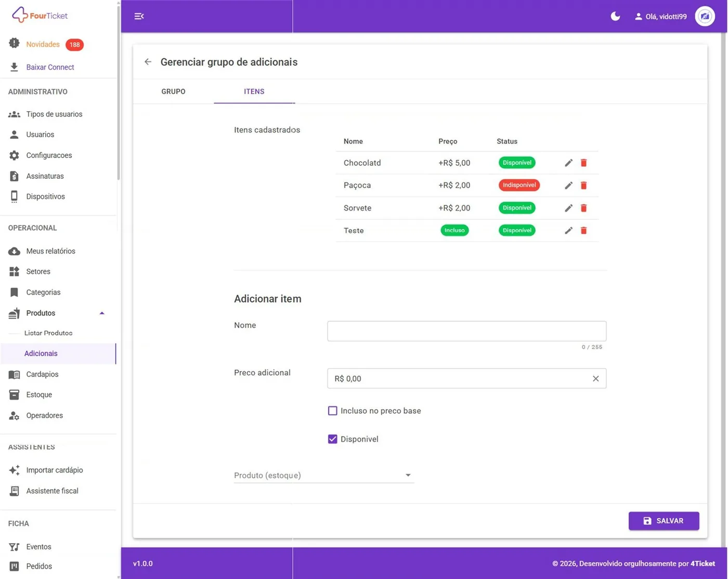The image size is (728, 579).
Task: Go back with the arrow beside Gerenciar grupo
Action: (x=148, y=62)
